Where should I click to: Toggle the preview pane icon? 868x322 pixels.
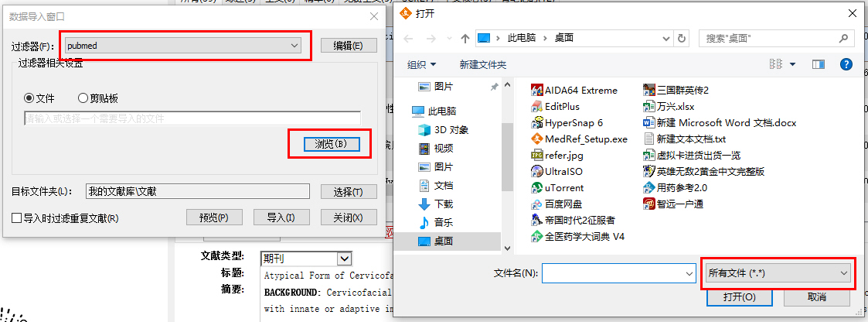pyautogui.click(x=819, y=65)
